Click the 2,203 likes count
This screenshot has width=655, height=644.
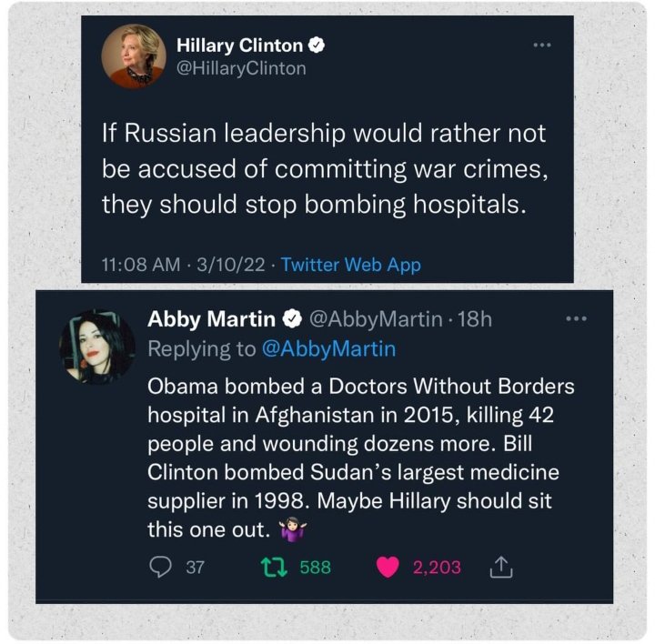(x=437, y=568)
